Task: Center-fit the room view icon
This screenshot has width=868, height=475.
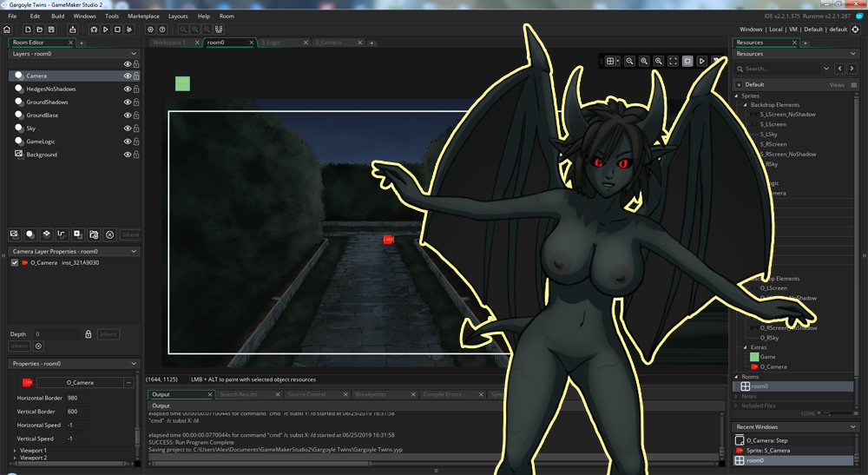Action: (x=673, y=61)
